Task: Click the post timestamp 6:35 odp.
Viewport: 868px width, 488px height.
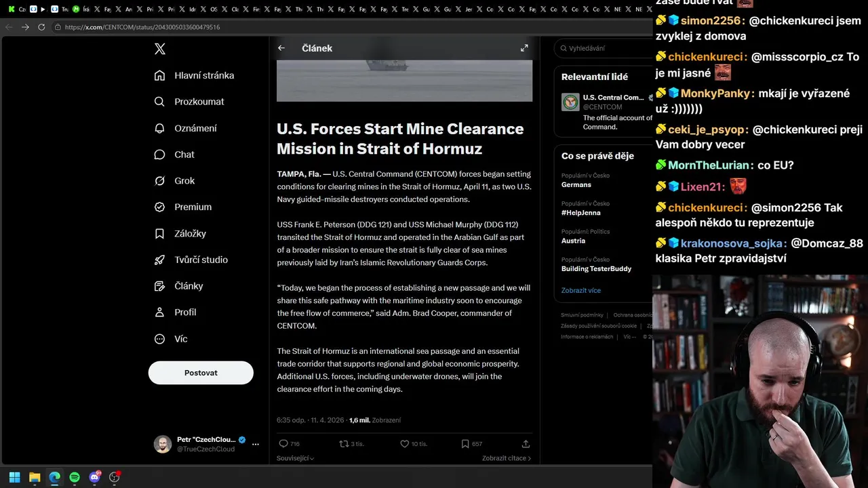Action: (310, 420)
